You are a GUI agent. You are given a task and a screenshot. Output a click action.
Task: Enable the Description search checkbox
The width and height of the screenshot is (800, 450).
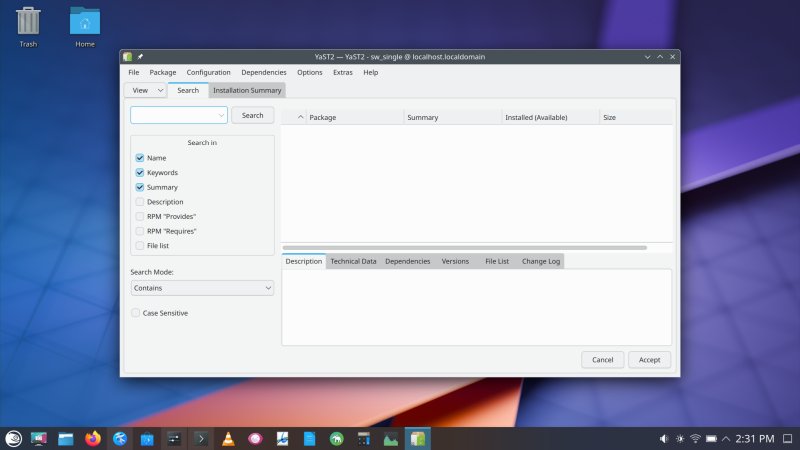click(140, 202)
